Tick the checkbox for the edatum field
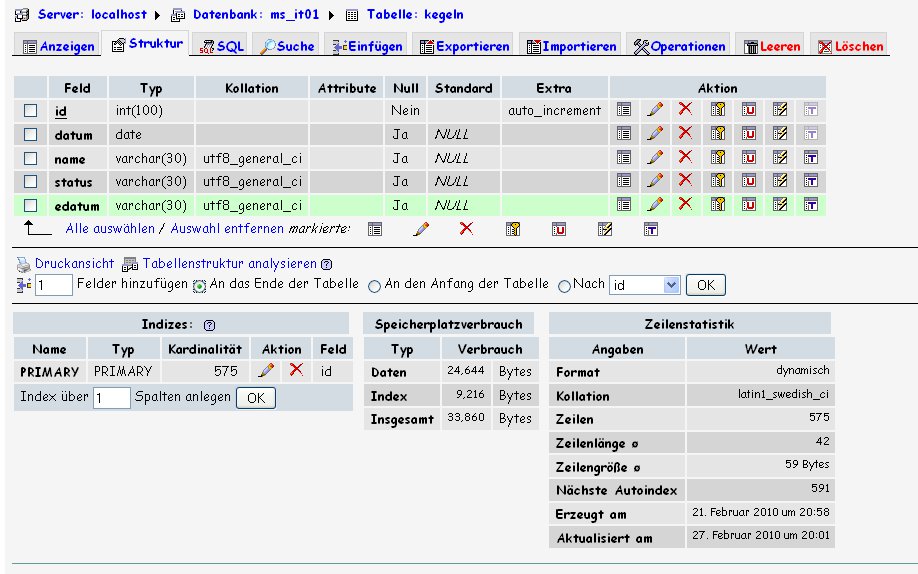918x574 pixels. click(x=31, y=205)
